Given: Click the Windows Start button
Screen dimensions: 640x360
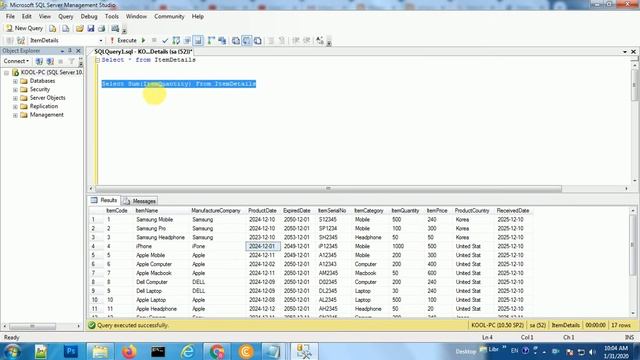Looking at the screenshot, I should point(12,351).
